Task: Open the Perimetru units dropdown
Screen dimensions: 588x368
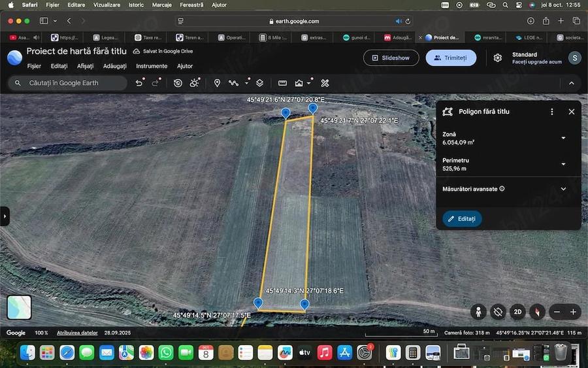Action: click(x=563, y=164)
